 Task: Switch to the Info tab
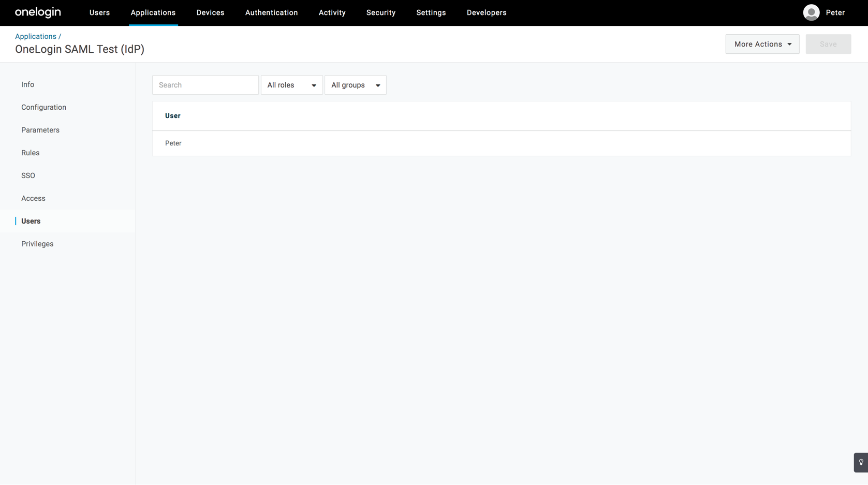coord(28,84)
